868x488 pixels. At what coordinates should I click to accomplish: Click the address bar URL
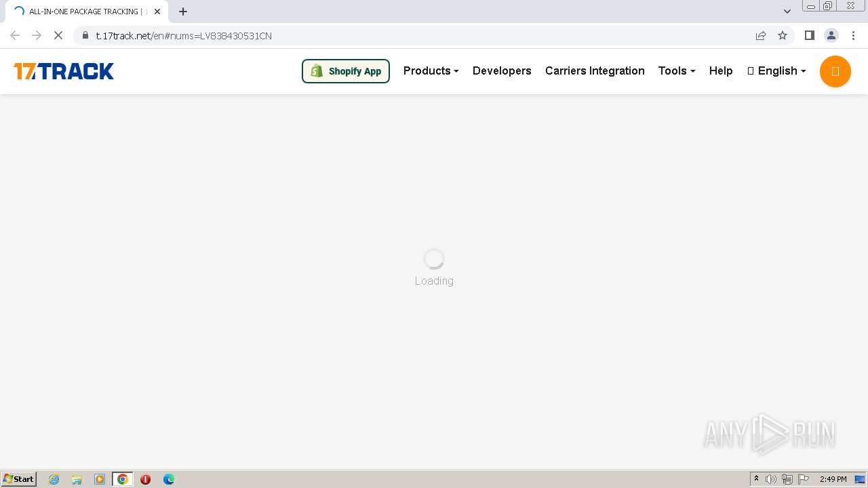pos(184,36)
